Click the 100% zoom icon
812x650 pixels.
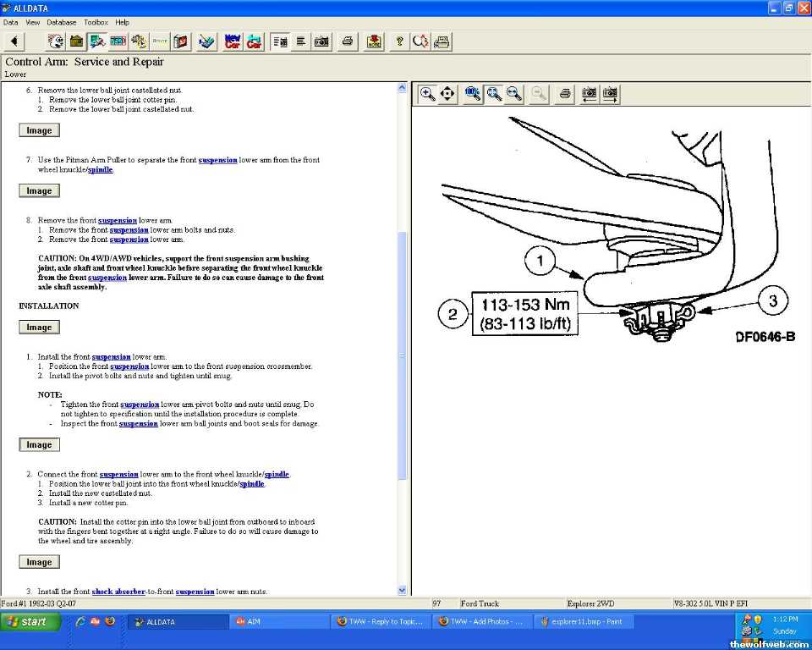473,94
